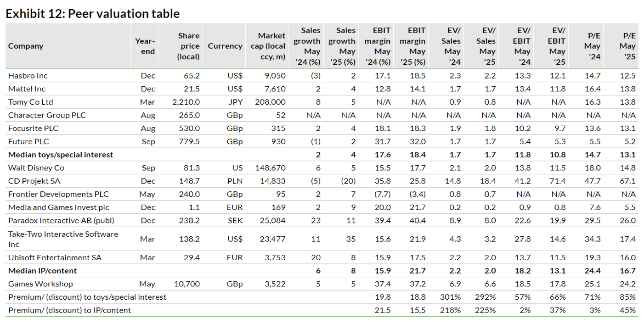This screenshot has height=324, width=644.
Task: Click Take-Two EV/EBIT '27.8'
Action: coord(524,239)
